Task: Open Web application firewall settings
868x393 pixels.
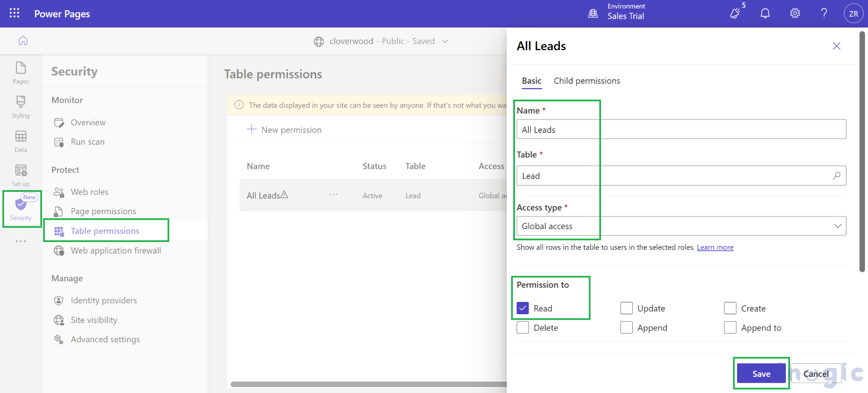Action: click(x=116, y=250)
